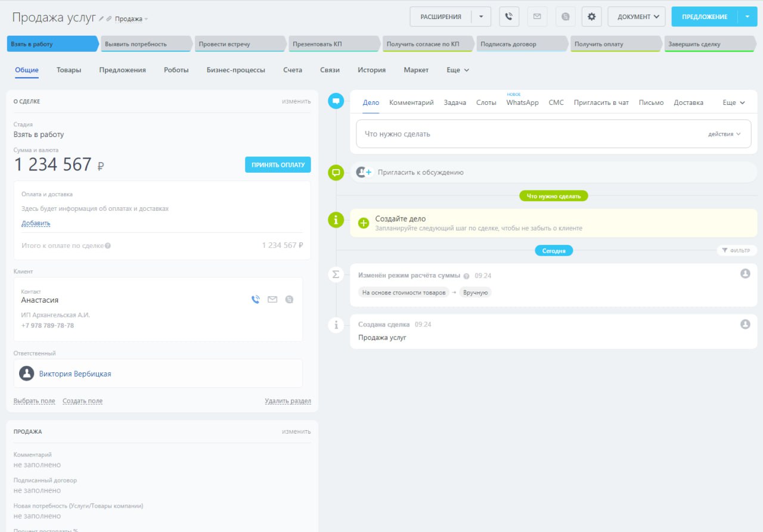763x532 pixels.
Task: Select the Комментарий tab in timeline
Action: pos(411,102)
